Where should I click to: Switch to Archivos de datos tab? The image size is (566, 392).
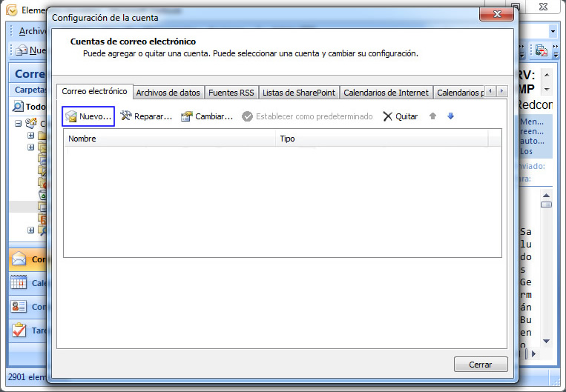click(x=168, y=93)
